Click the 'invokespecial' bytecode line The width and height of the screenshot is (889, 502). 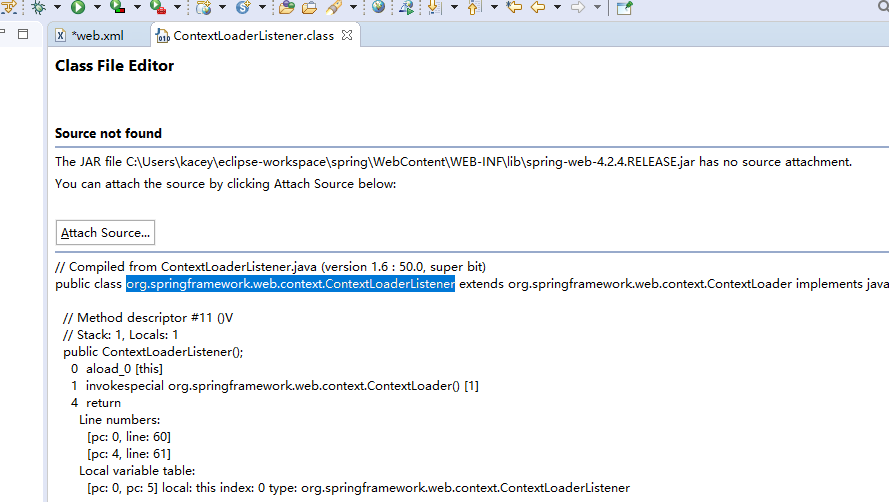pyautogui.click(x=275, y=386)
